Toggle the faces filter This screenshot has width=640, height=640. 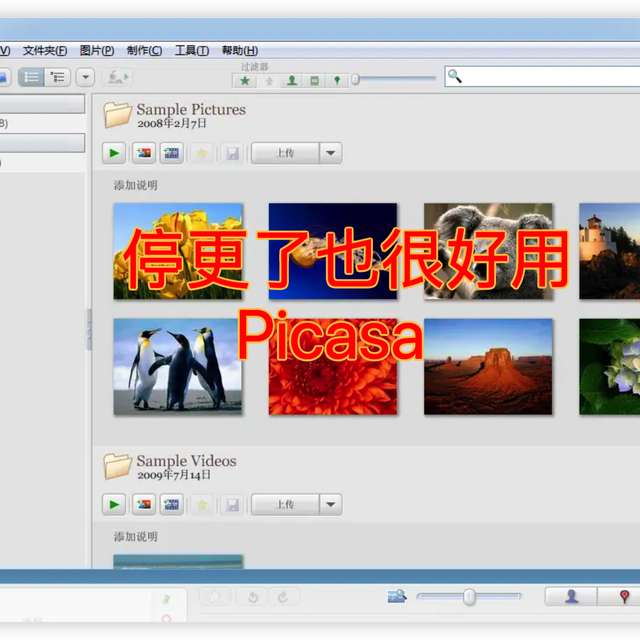coord(291,81)
